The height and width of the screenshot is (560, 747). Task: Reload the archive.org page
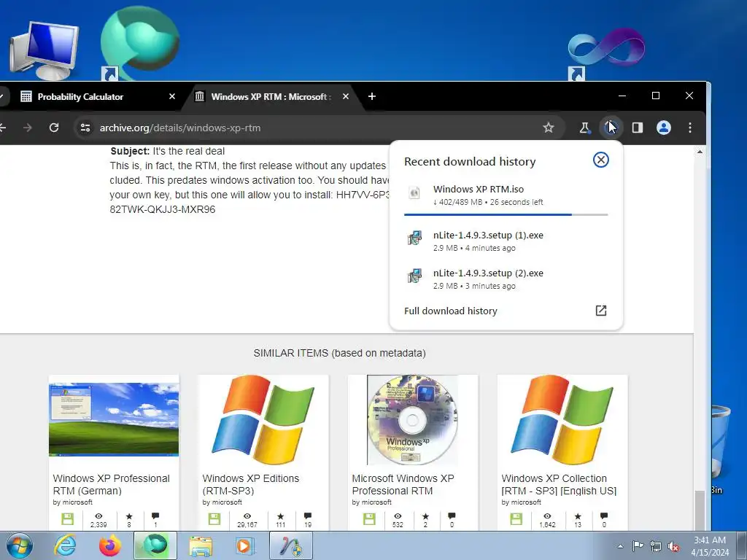pyautogui.click(x=54, y=128)
